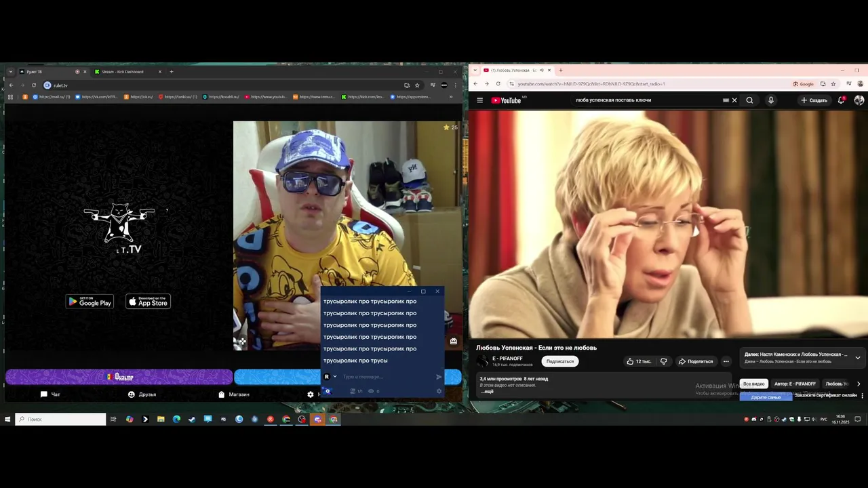Open the R profile dropdown in chat popup
Viewport: 868px width, 488px height.
pos(334,377)
